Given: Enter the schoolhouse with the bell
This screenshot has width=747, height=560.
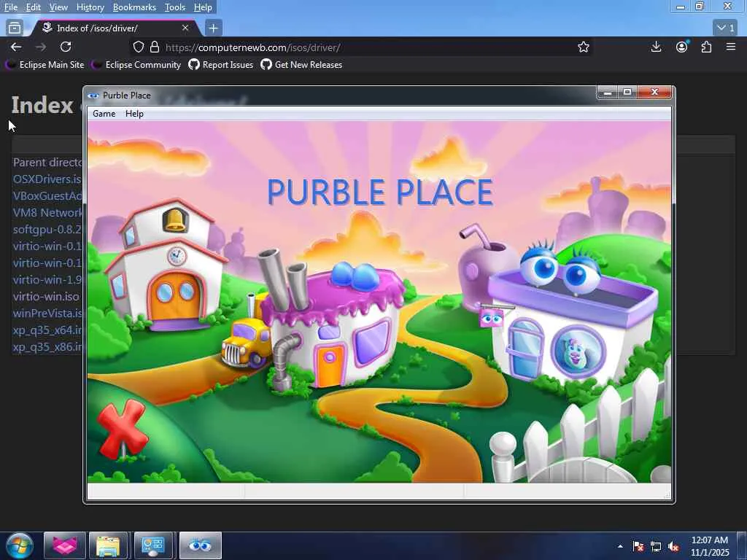Looking at the screenshot, I should coord(166,265).
